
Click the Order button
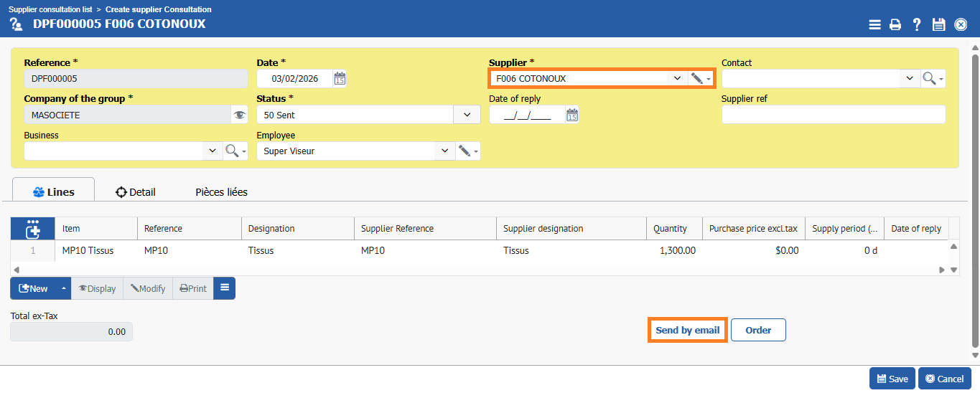tap(758, 330)
